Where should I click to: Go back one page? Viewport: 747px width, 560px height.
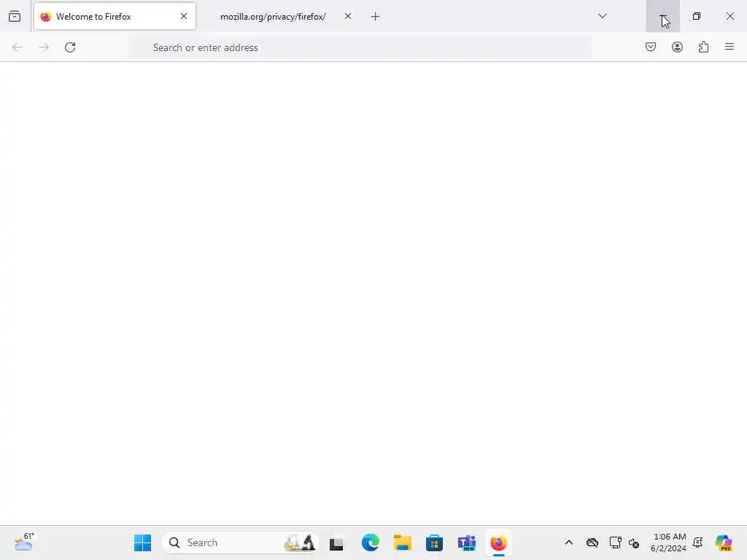point(18,47)
